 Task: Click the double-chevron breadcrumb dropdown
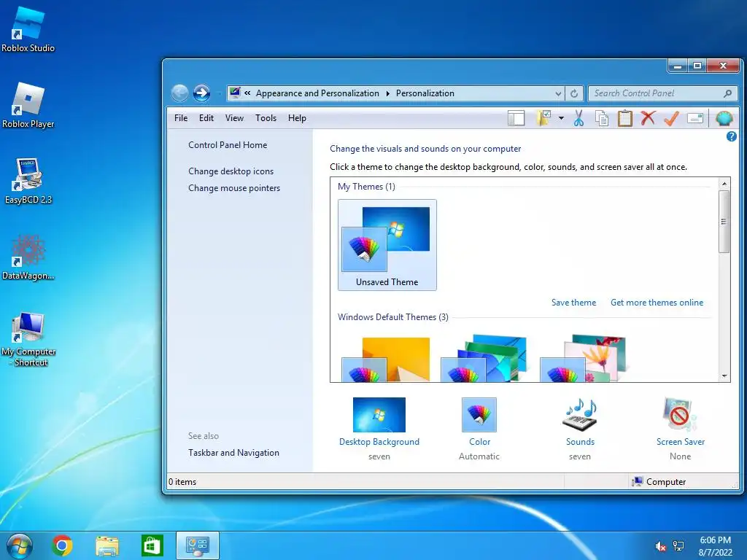[x=248, y=93]
